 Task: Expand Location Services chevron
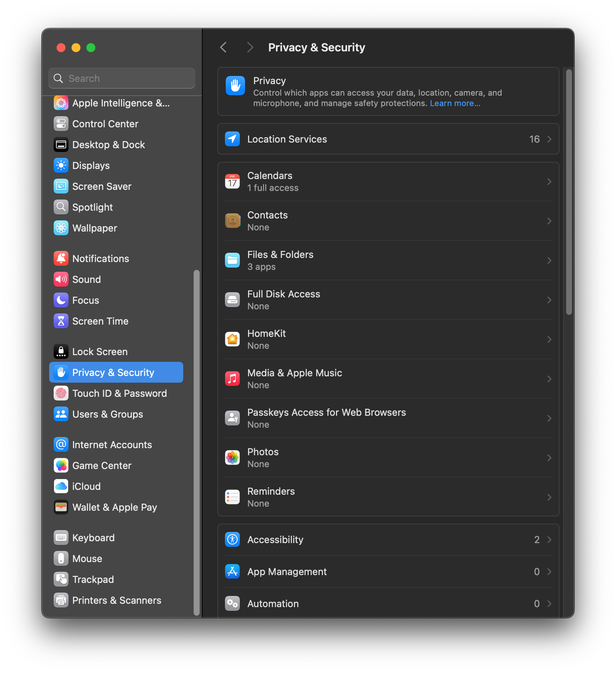coord(549,139)
